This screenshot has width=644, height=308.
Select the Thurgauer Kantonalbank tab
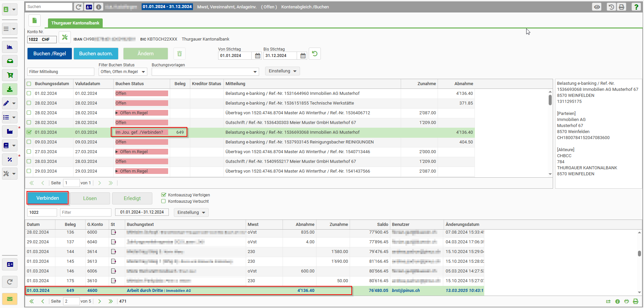pyautogui.click(x=75, y=23)
